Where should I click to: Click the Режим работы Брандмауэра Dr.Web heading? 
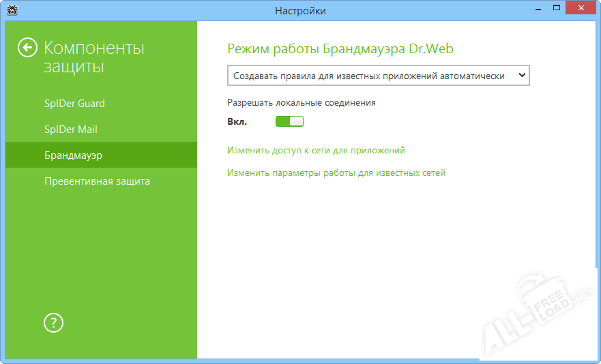point(340,48)
